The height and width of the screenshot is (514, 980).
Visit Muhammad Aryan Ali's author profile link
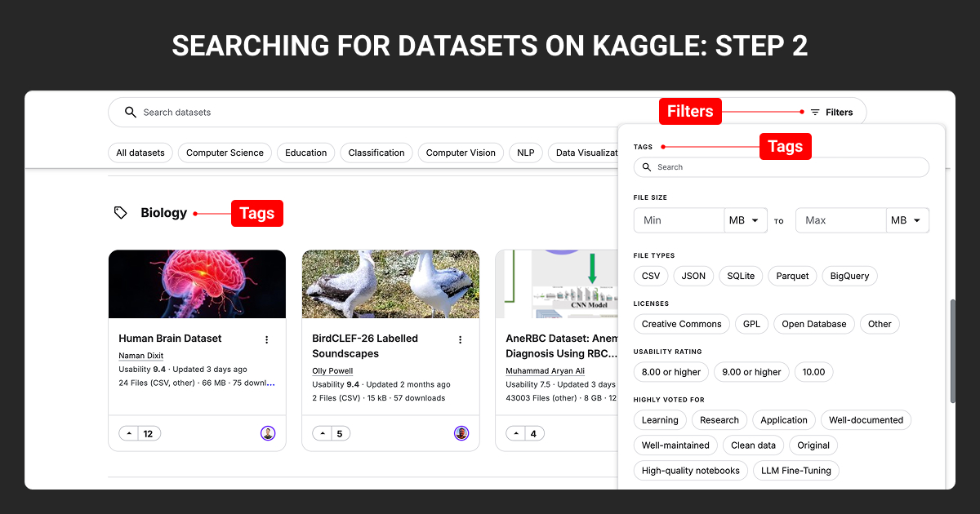(x=545, y=371)
